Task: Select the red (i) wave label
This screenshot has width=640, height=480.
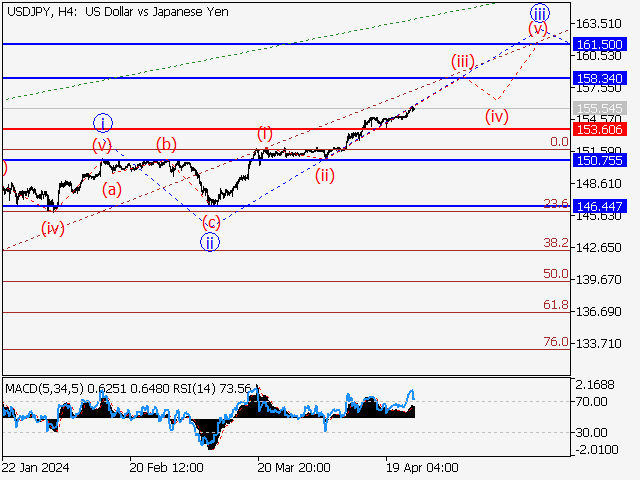Action: click(x=265, y=133)
